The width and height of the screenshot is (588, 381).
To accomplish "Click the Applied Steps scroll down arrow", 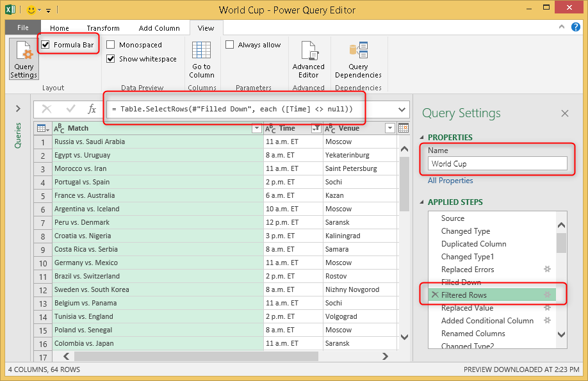I will coord(561,334).
